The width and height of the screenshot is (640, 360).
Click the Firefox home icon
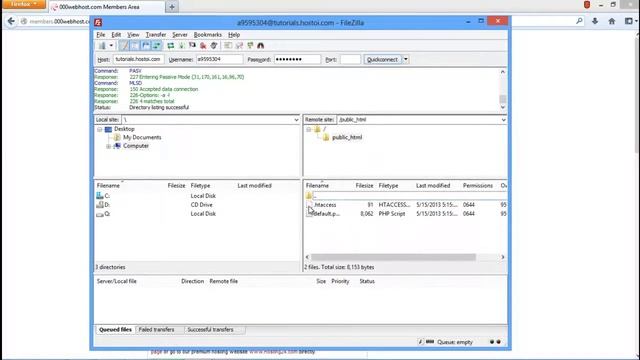coord(611,21)
